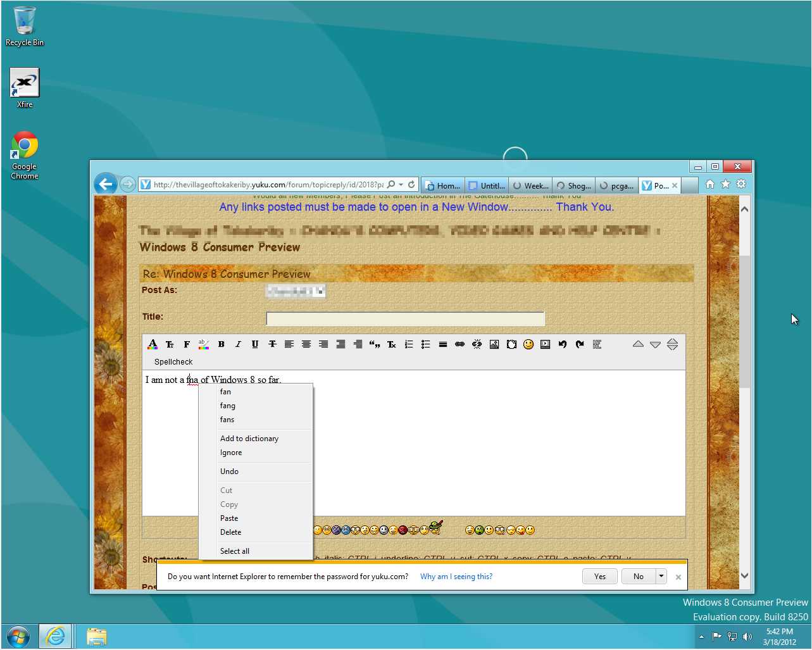The height and width of the screenshot is (650, 812).
Task: Switch to the 'Week...' browser tab
Action: point(530,185)
